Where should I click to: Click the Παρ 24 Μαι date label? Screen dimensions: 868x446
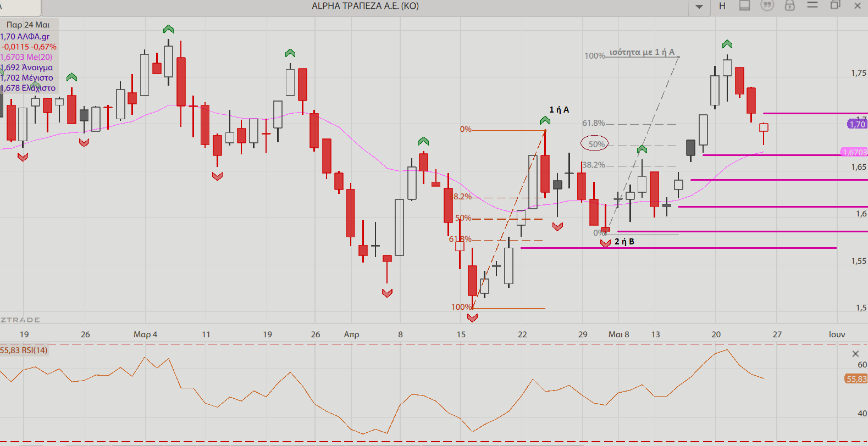[x=28, y=25]
